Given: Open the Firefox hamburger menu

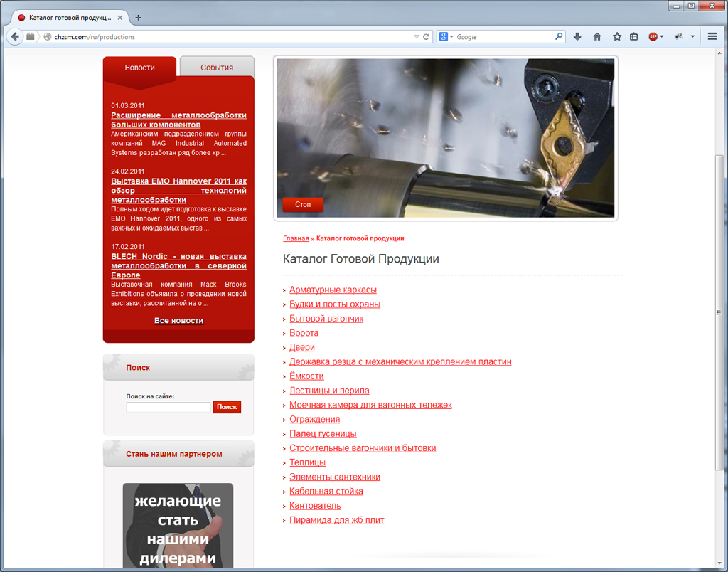Looking at the screenshot, I should [x=712, y=36].
